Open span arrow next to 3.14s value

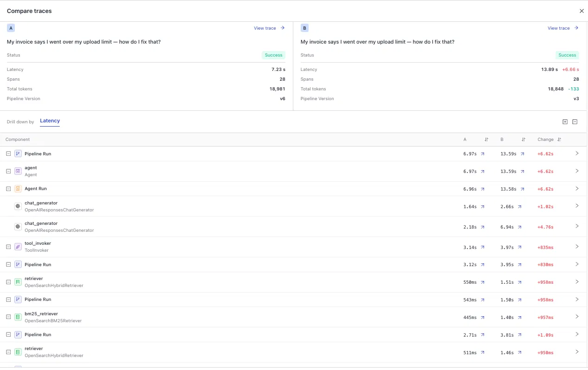point(482,247)
